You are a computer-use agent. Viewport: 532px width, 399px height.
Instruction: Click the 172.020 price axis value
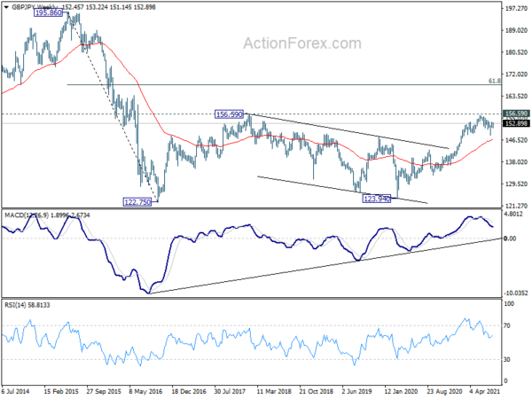(516, 74)
